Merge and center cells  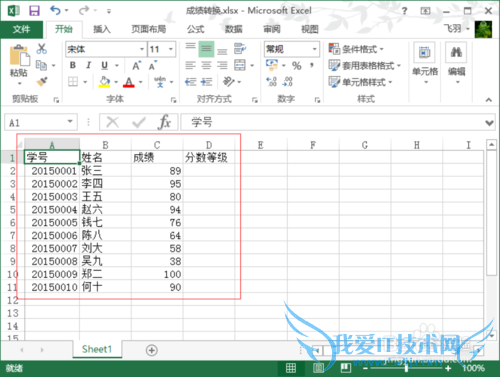click(240, 65)
